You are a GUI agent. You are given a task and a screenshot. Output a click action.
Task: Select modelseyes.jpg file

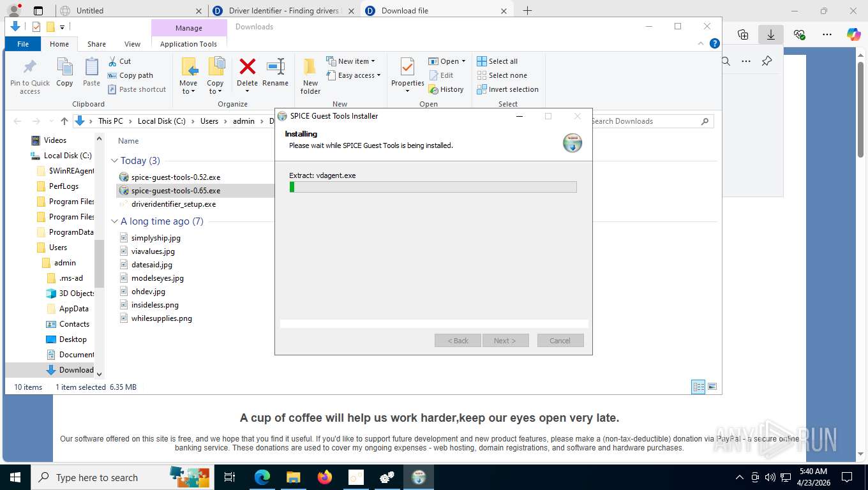pyautogui.click(x=157, y=278)
